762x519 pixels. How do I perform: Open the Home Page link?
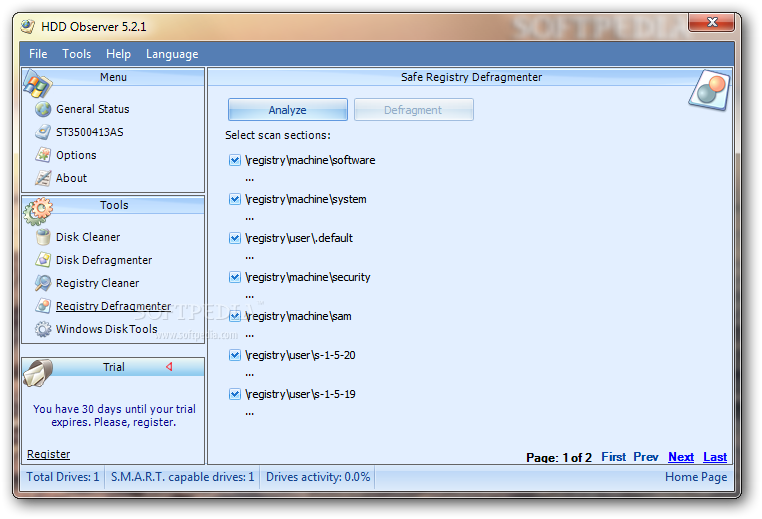pos(696,477)
